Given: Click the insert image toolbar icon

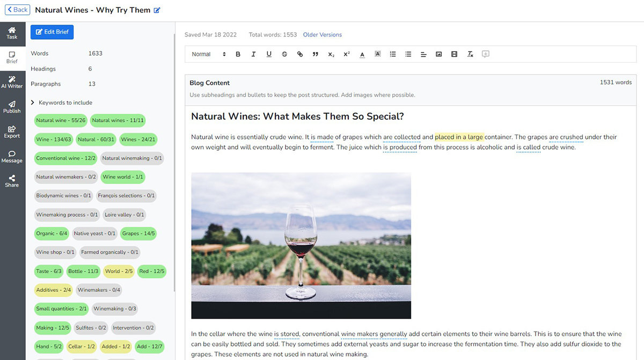Looking at the screenshot, I should point(439,54).
